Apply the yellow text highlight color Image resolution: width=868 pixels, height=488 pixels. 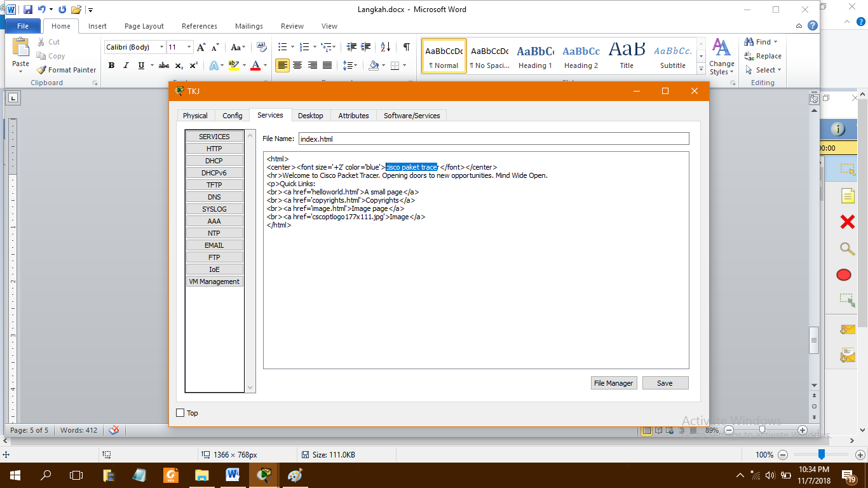233,65
